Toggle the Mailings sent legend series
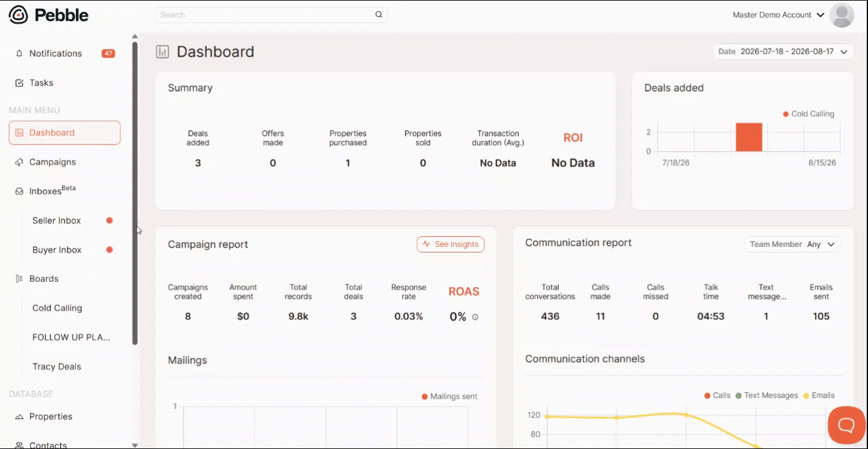868x449 pixels. pyautogui.click(x=450, y=397)
